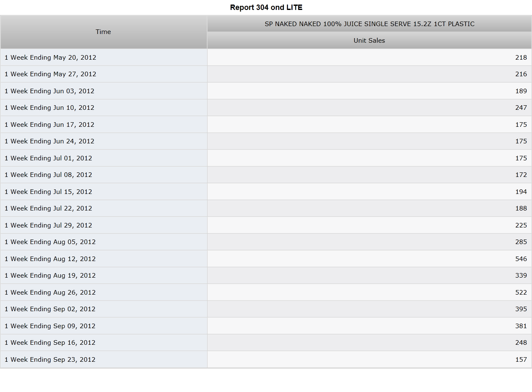Image resolution: width=532 pixels, height=392 pixels.
Task: Click unit sales value 157
Action: pos(521,360)
